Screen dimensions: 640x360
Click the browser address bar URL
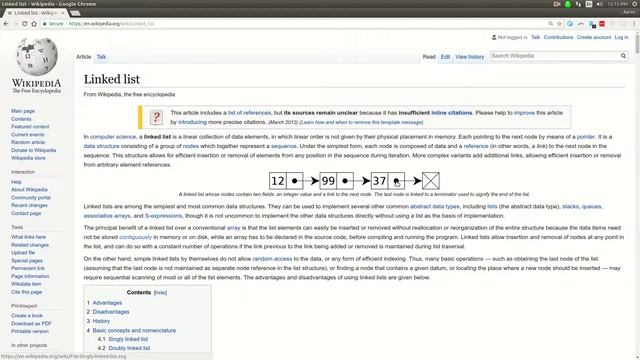tap(111, 24)
